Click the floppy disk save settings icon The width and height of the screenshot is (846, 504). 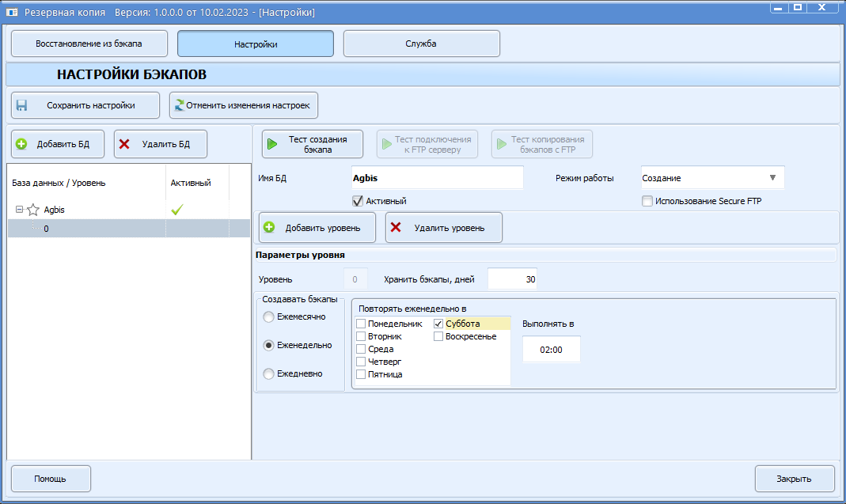21,105
